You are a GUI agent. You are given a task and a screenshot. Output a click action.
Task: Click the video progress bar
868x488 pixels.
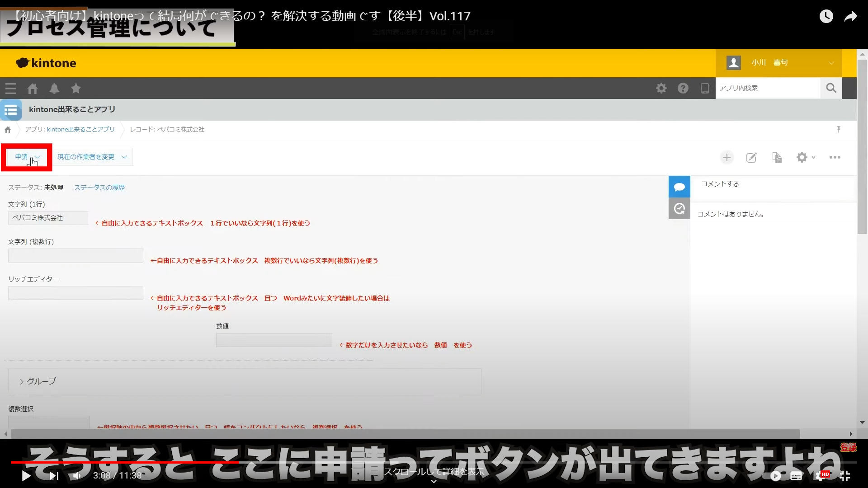(x=434, y=462)
